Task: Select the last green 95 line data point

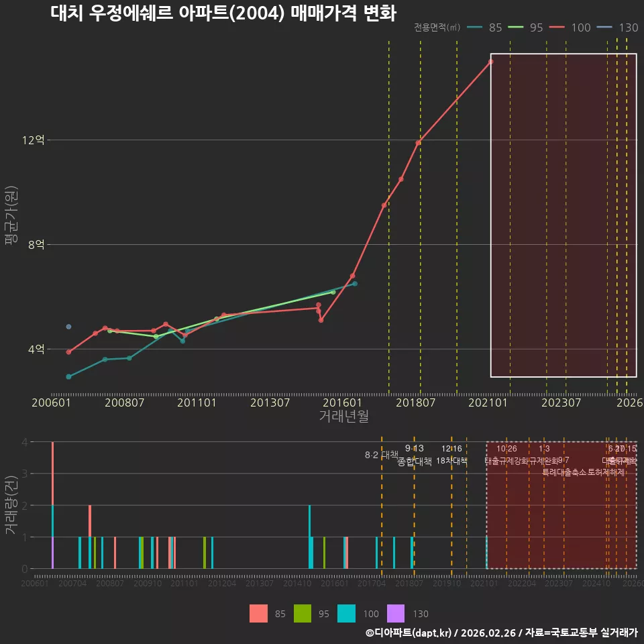Action: pyautogui.click(x=333, y=292)
